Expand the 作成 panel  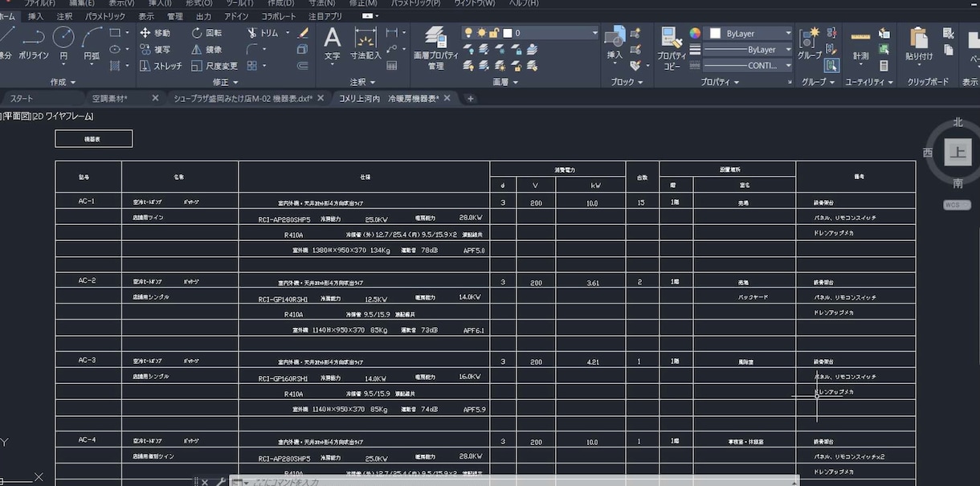point(63,82)
